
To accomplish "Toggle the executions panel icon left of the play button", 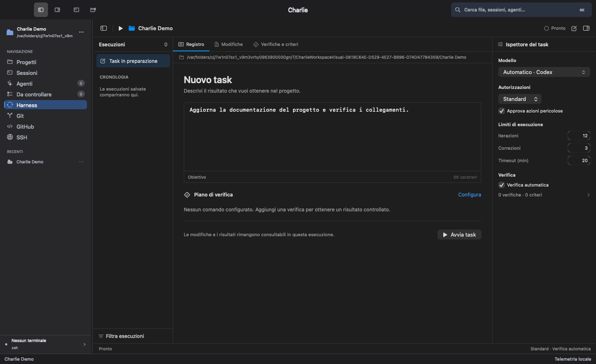I will [x=104, y=28].
